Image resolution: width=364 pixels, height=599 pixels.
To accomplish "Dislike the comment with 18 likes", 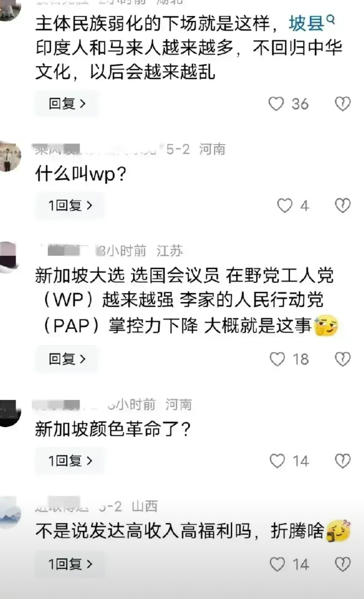I will click(x=343, y=359).
